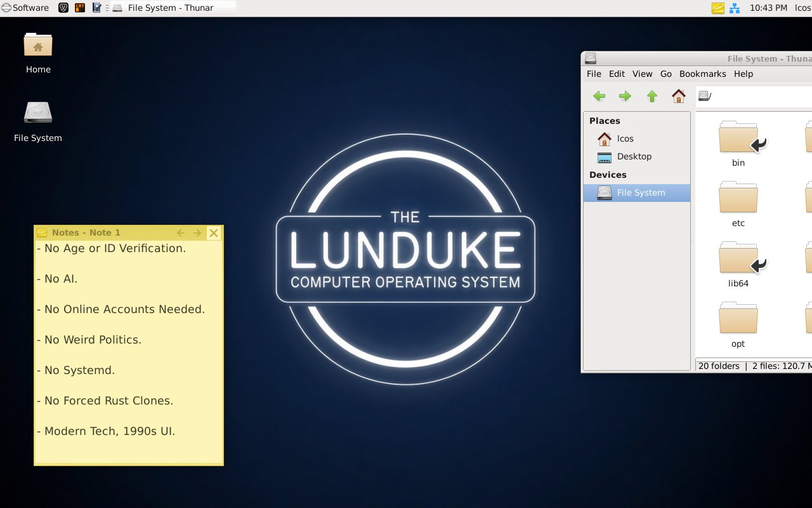Click the Places header in sidebar

click(x=605, y=121)
